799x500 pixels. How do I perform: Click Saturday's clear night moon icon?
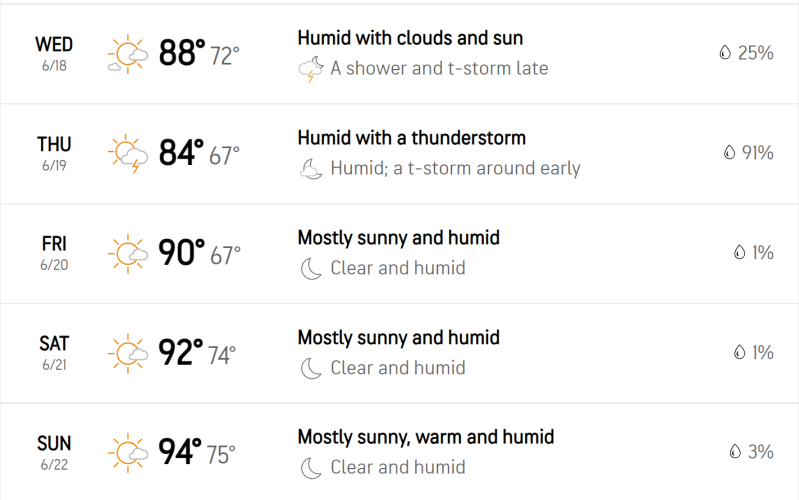311,369
